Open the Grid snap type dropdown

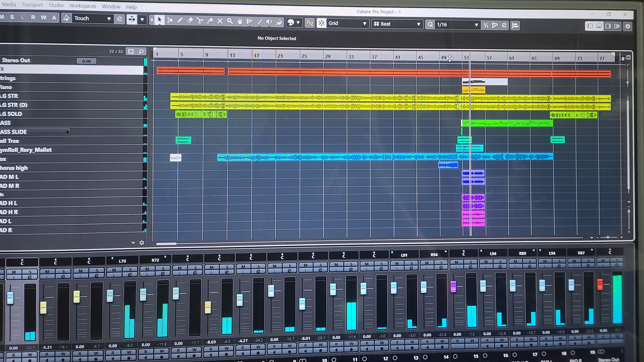point(347,23)
